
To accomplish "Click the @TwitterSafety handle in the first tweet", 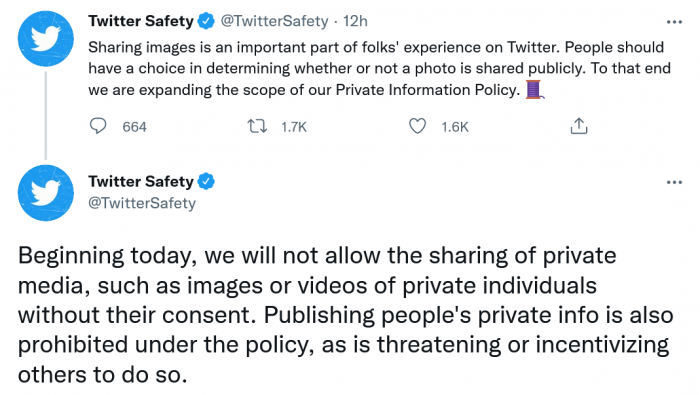I will (x=275, y=21).
